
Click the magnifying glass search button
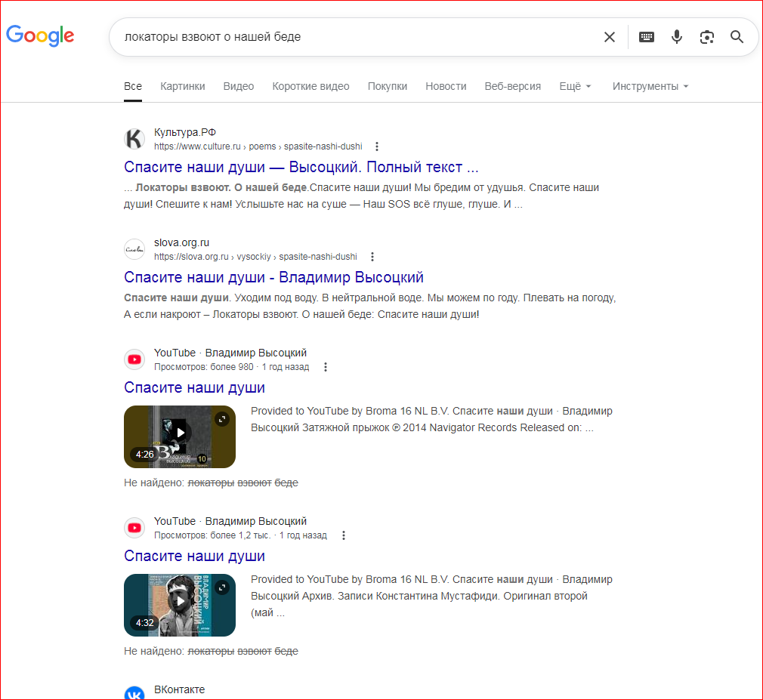[x=737, y=37]
